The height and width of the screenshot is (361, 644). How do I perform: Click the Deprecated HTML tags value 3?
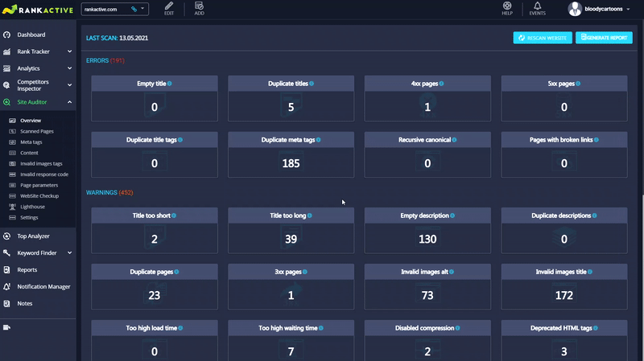tap(564, 351)
